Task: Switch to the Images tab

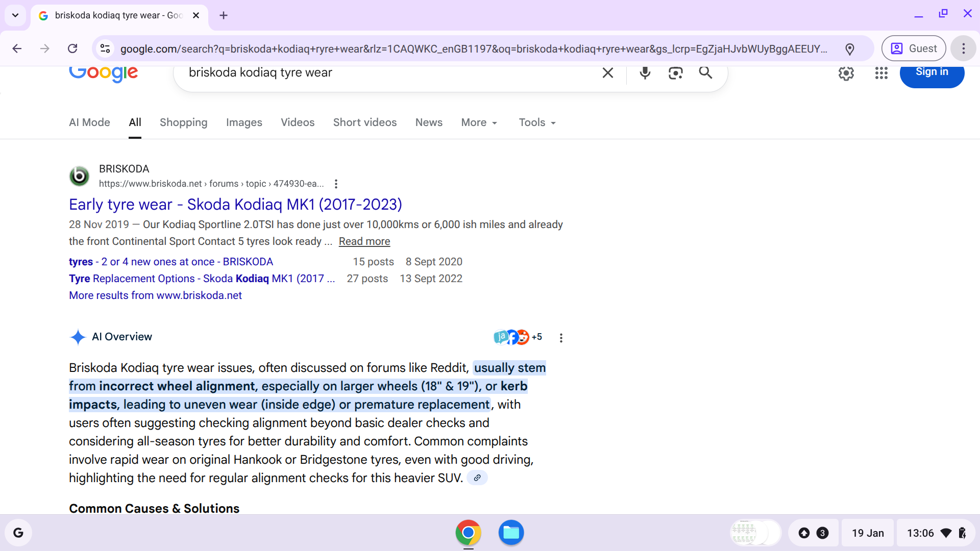Action: pos(244,122)
